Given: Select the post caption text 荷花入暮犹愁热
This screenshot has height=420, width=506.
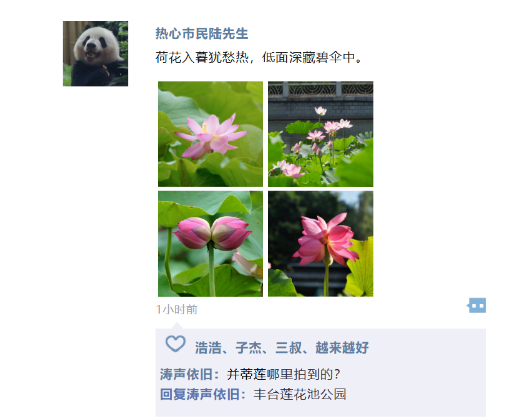Looking at the screenshot, I should [x=202, y=58].
